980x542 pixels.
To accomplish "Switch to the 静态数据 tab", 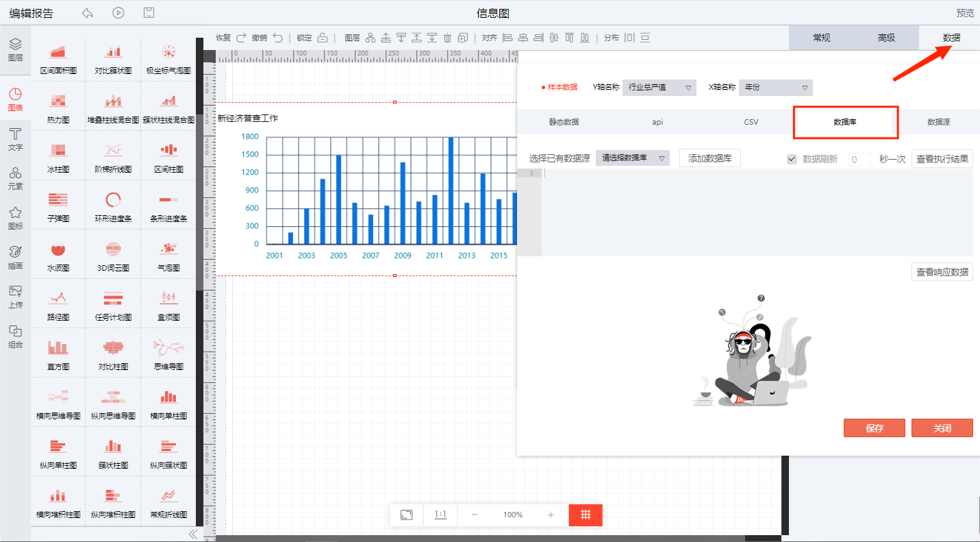I will pos(564,122).
